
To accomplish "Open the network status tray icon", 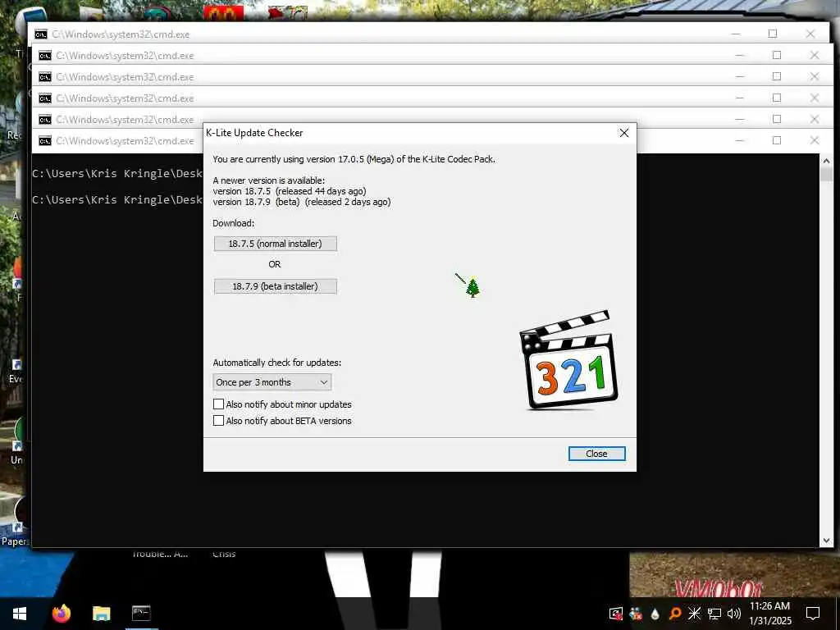I will point(714,614).
